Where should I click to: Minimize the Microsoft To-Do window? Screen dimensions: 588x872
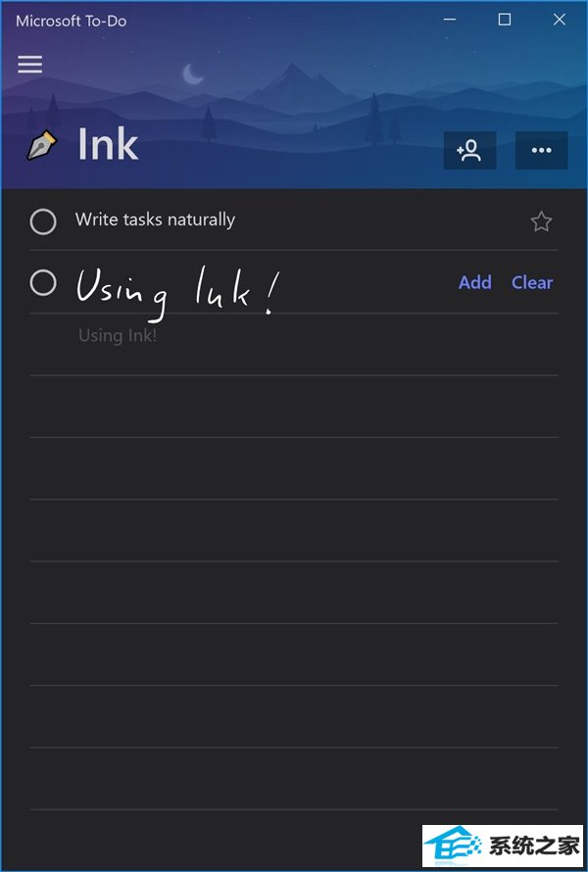point(450,20)
